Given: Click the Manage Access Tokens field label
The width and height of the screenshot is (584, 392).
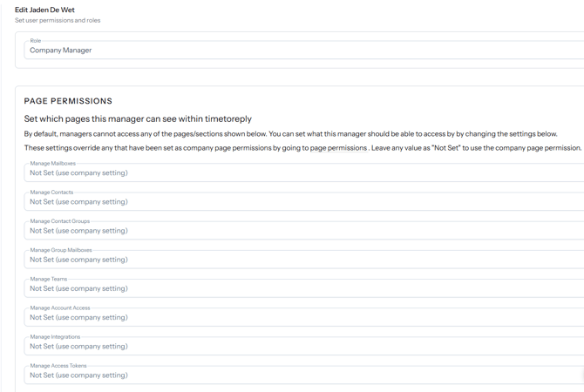Looking at the screenshot, I should (58, 366).
